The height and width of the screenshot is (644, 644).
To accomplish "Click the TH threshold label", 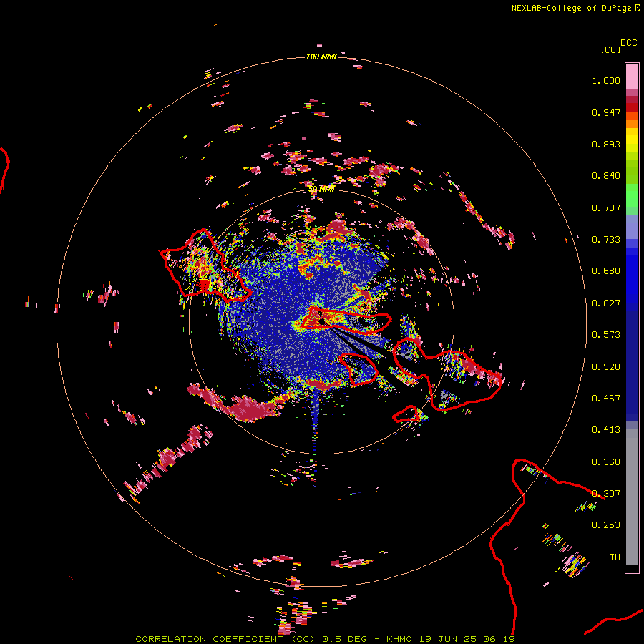I will click(615, 557).
